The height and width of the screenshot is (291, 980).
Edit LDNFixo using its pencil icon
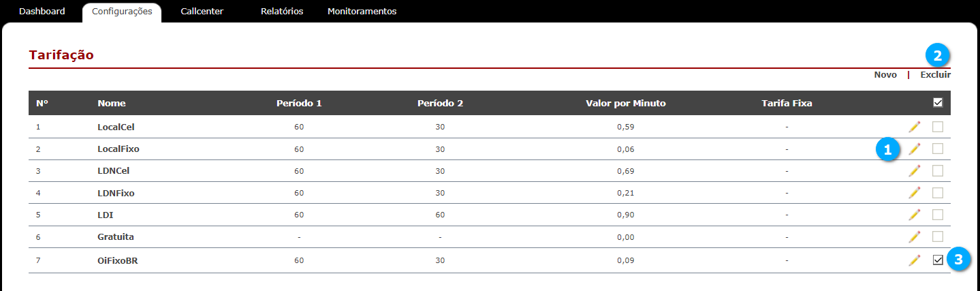click(x=915, y=193)
